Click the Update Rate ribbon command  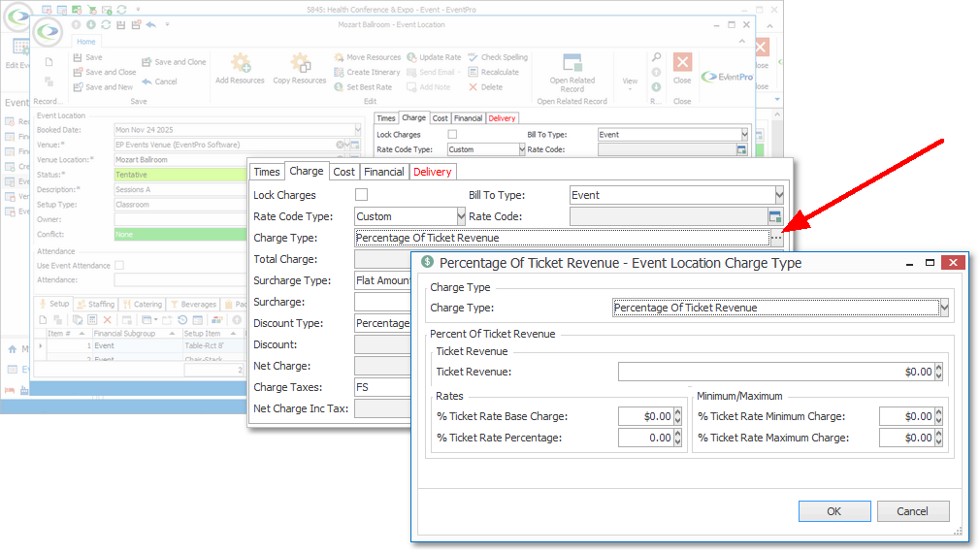pos(434,57)
